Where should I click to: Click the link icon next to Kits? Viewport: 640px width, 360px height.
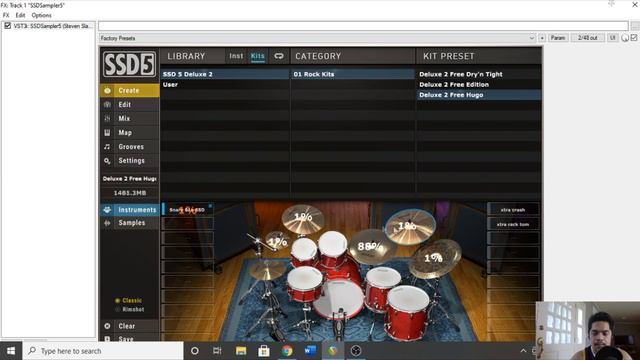coord(279,56)
